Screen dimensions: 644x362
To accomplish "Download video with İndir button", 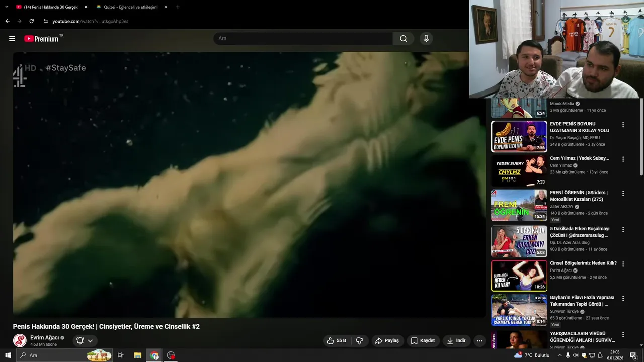I will point(456,341).
